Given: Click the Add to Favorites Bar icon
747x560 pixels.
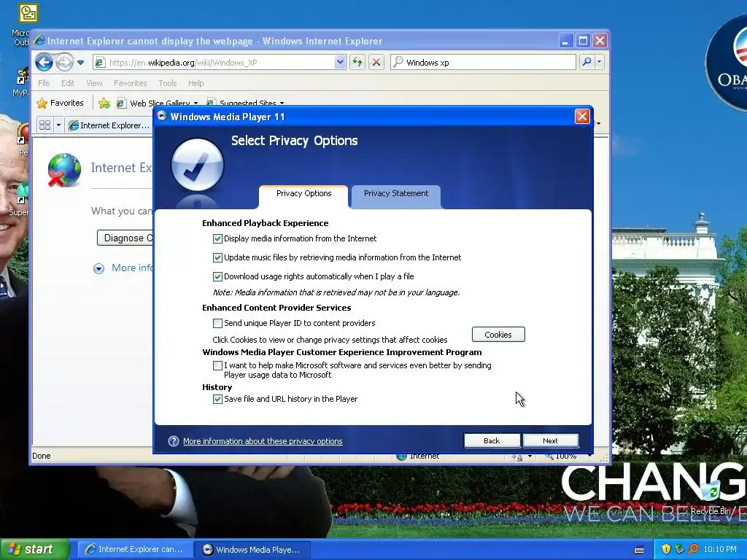Looking at the screenshot, I should pyautogui.click(x=104, y=103).
